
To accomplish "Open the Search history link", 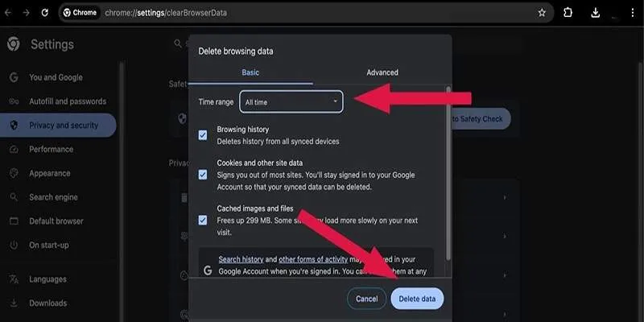I will [x=241, y=259].
